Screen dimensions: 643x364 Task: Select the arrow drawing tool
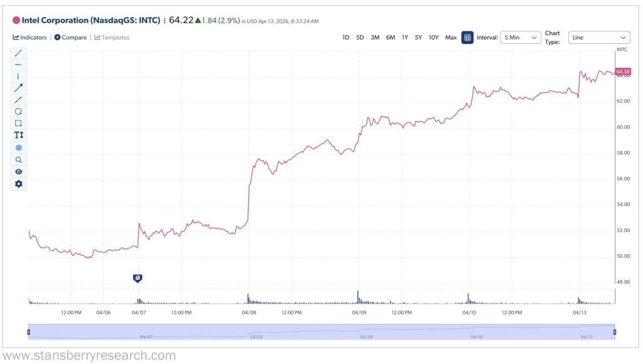pos(18,88)
